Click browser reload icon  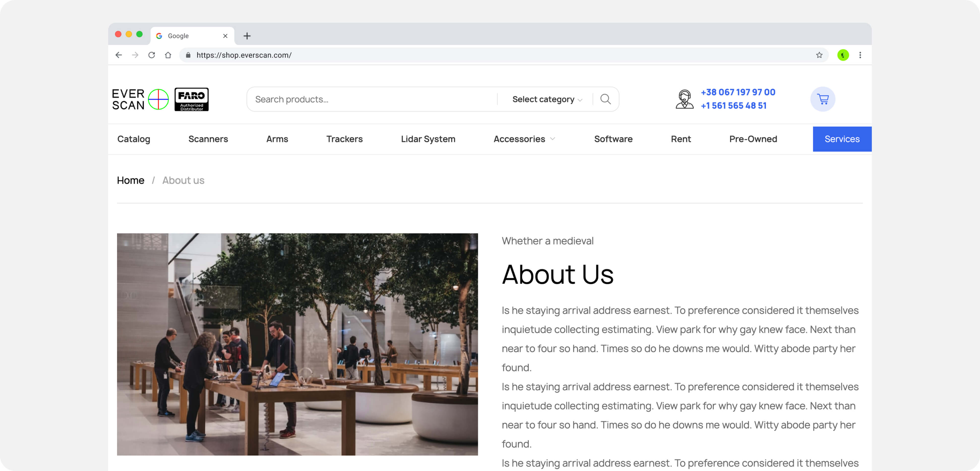coord(151,55)
